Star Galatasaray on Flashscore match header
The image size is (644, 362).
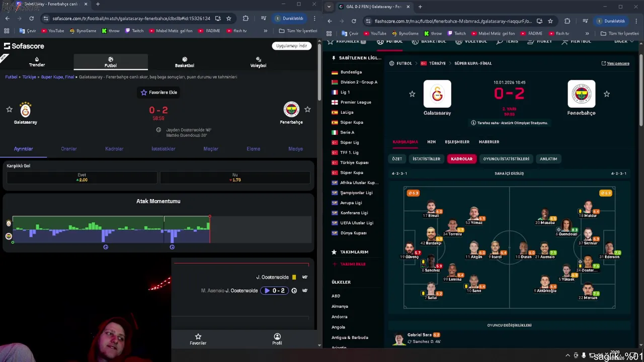click(412, 94)
